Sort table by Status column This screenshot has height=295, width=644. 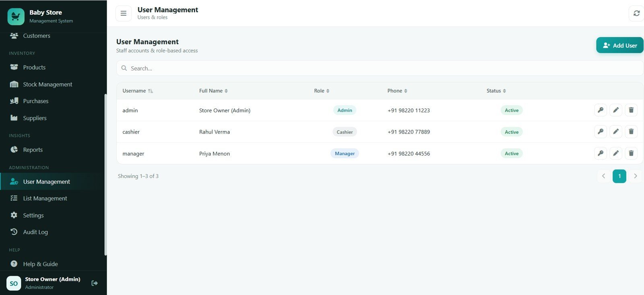coord(496,91)
